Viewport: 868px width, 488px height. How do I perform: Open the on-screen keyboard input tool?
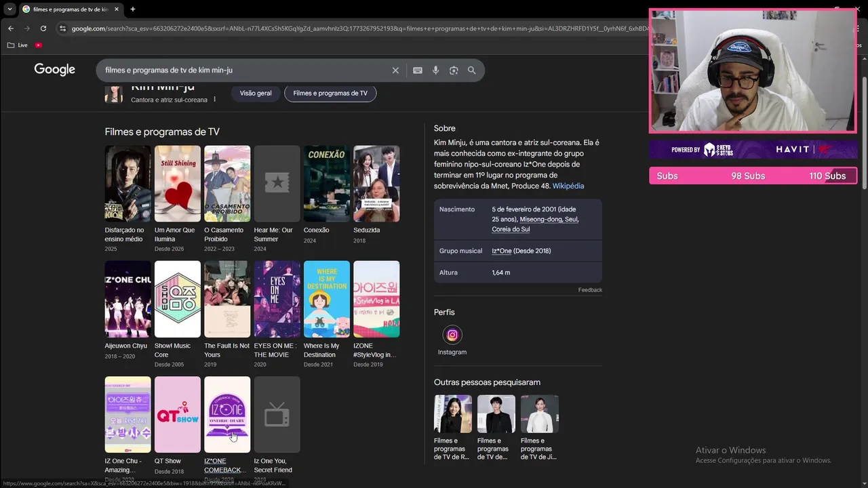(x=418, y=70)
